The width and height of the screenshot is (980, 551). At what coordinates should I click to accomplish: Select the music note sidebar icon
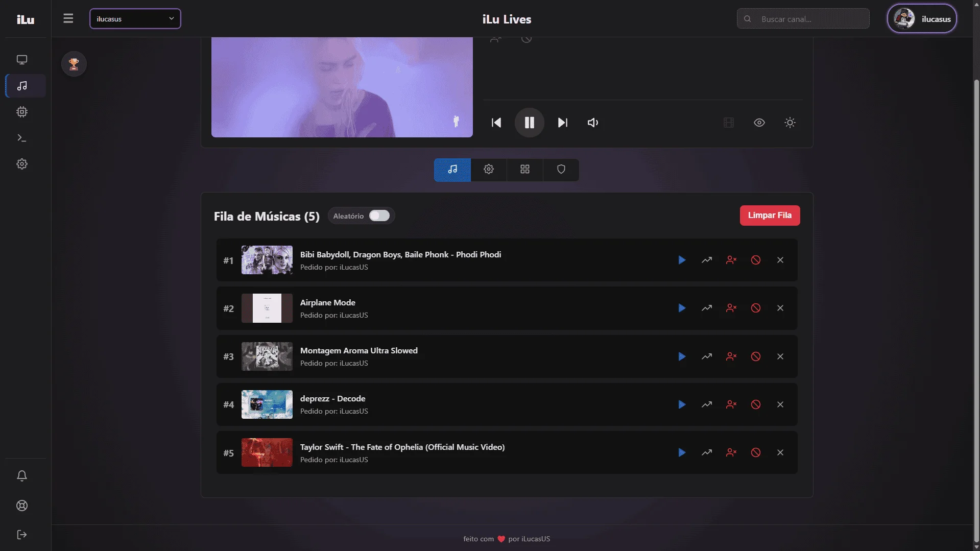pyautogui.click(x=22, y=86)
